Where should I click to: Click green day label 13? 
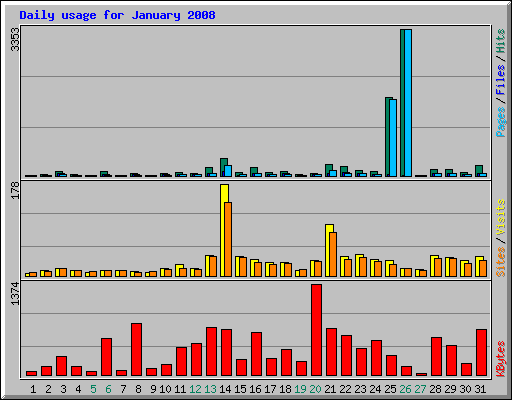click(210, 389)
